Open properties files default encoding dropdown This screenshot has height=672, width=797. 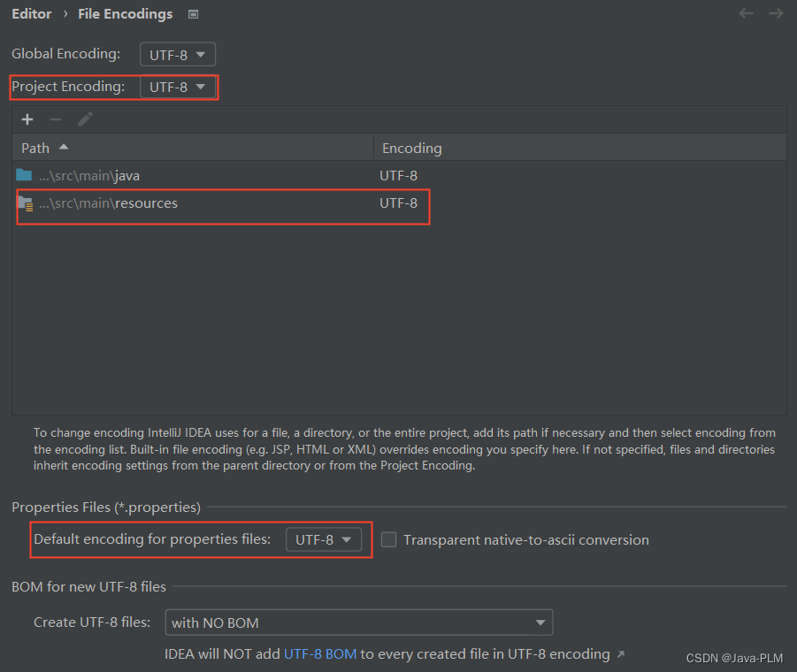(x=323, y=539)
